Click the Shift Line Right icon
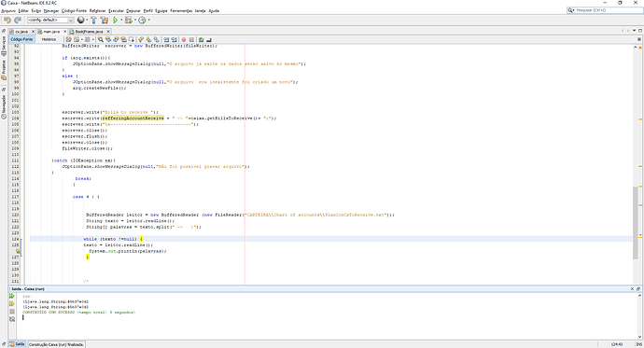 click(x=175, y=39)
